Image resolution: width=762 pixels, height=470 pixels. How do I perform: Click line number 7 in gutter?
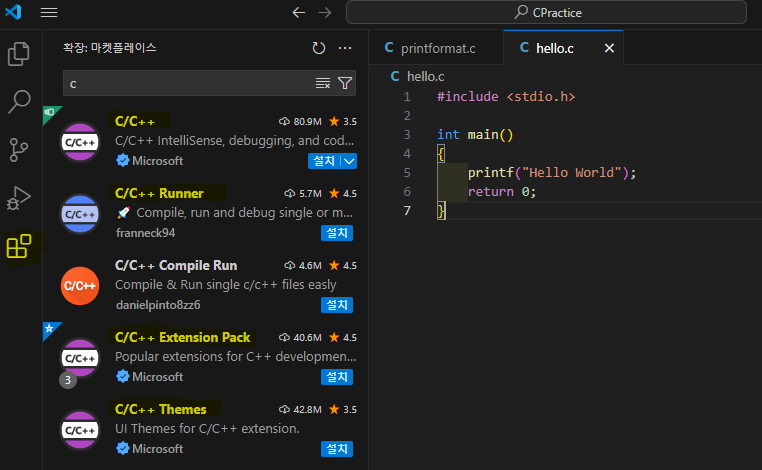click(x=407, y=210)
